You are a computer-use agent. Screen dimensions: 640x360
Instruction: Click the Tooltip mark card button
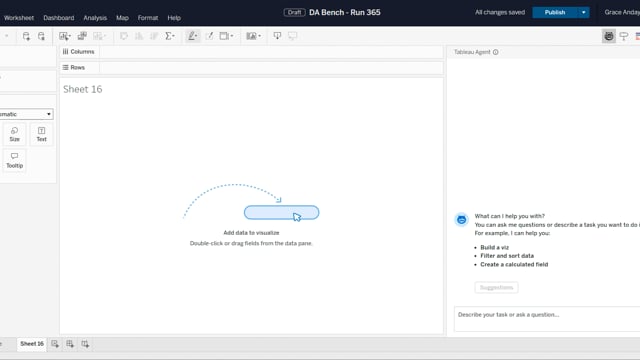[15, 161]
